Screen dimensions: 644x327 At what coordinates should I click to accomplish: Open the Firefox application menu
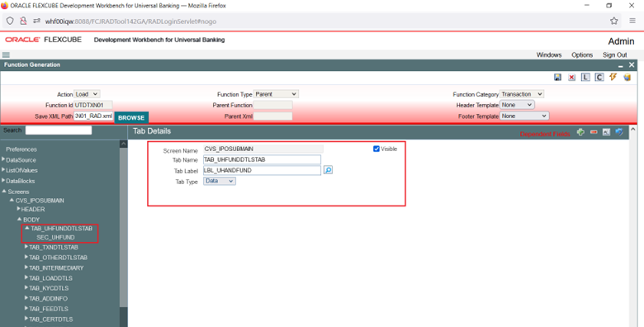(x=632, y=21)
